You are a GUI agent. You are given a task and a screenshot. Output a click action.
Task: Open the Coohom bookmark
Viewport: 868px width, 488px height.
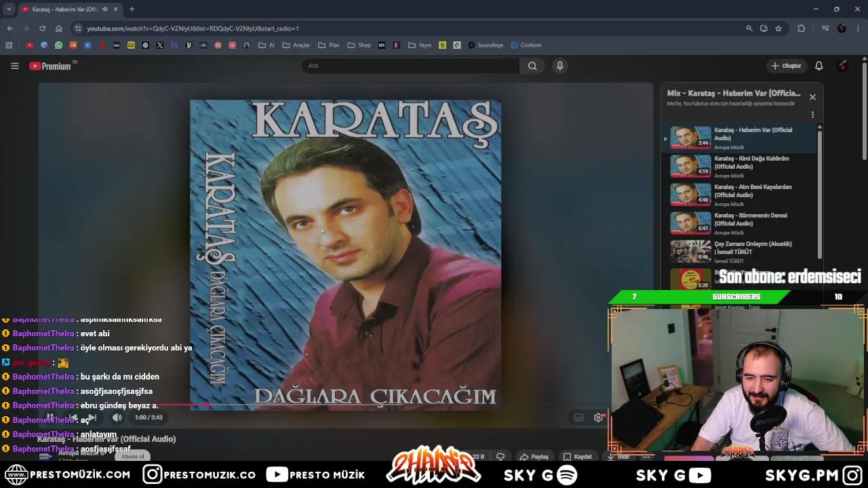[526, 45]
